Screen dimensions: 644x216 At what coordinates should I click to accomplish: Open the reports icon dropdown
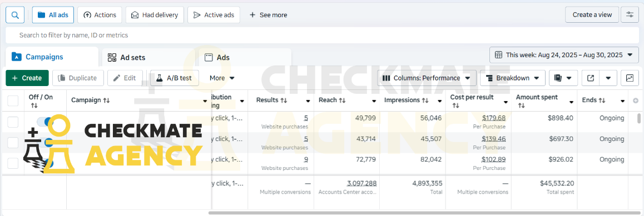(x=563, y=78)
